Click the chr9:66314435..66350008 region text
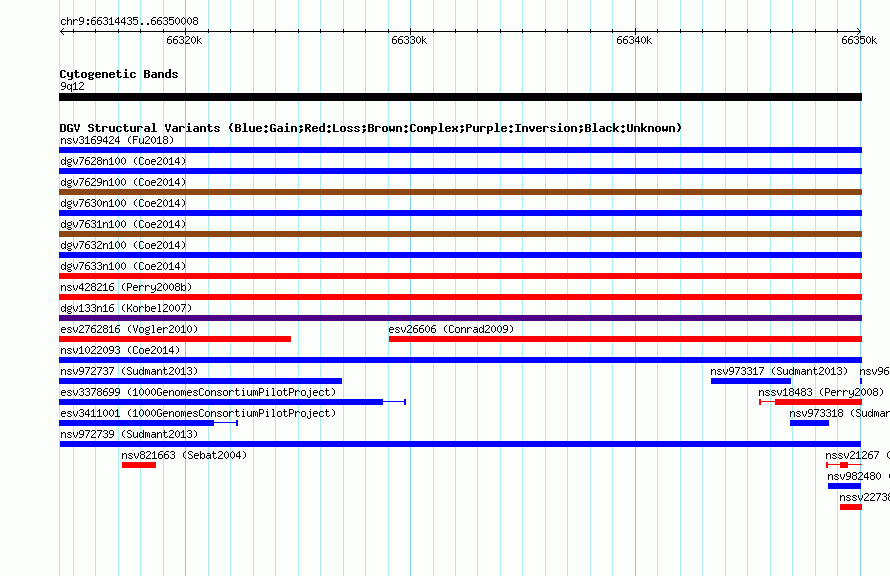This screenshot has width=890, height=576. pyautogui.click(x=129, y=21)
